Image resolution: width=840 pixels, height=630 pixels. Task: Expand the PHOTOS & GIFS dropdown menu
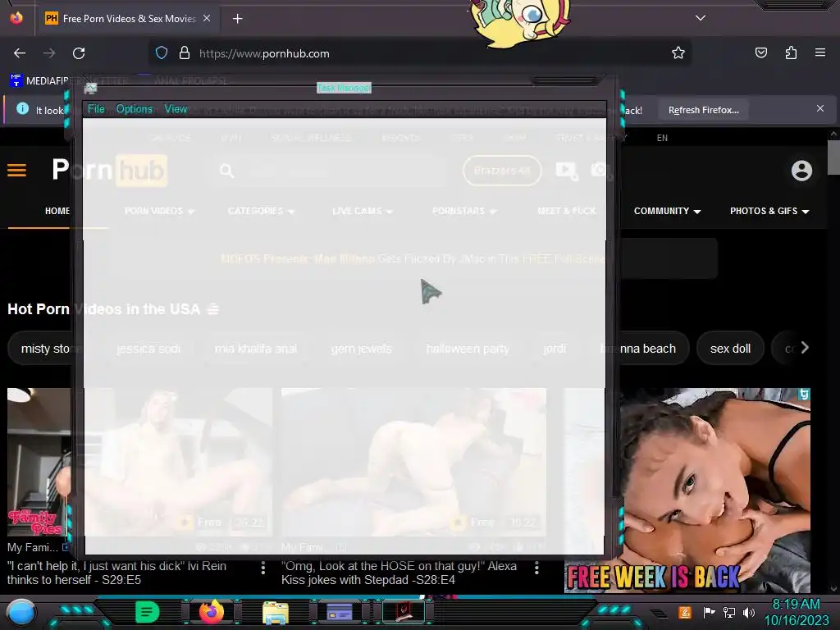tap(769, 211)
